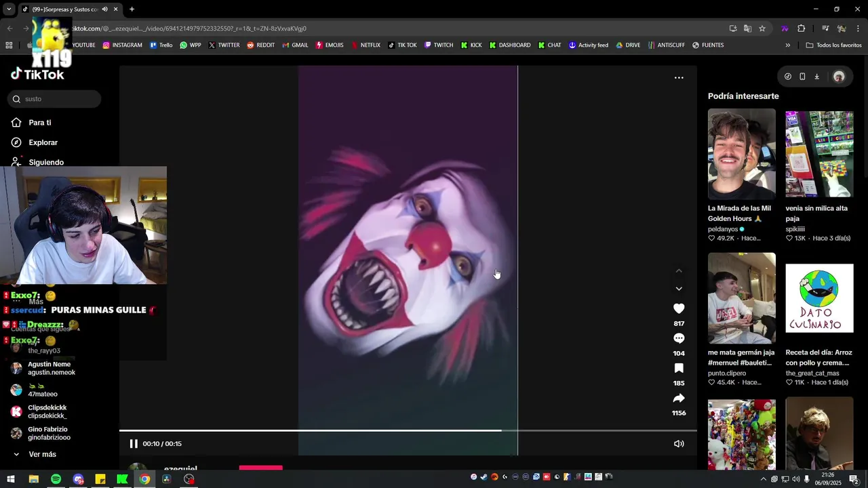
Task: Save the video with the bookmark icon
Action: click(x=679, y=368)
